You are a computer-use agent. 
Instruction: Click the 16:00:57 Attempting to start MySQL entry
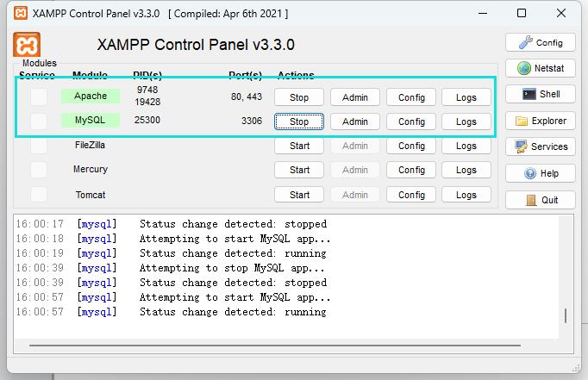[x=173, y=297]
